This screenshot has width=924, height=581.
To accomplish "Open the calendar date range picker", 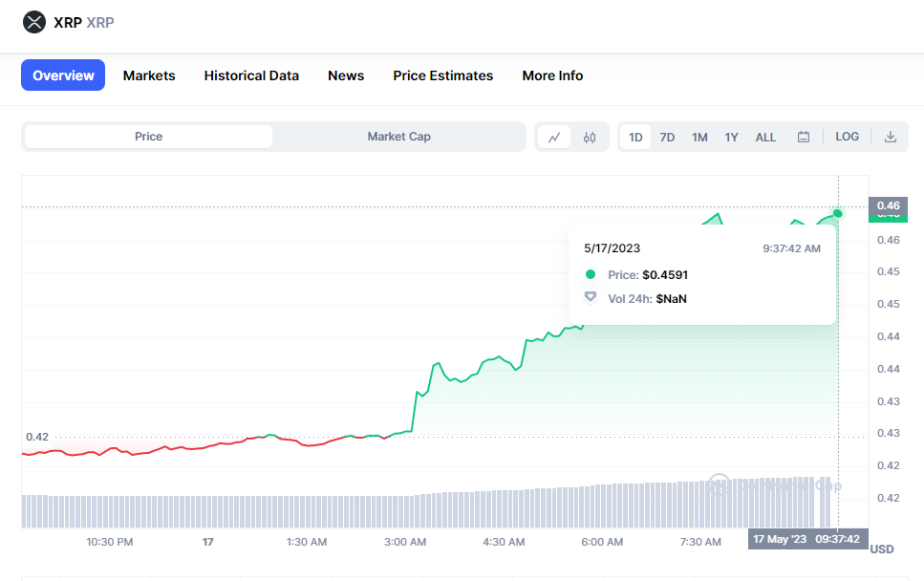I will (x=804, y=138).
